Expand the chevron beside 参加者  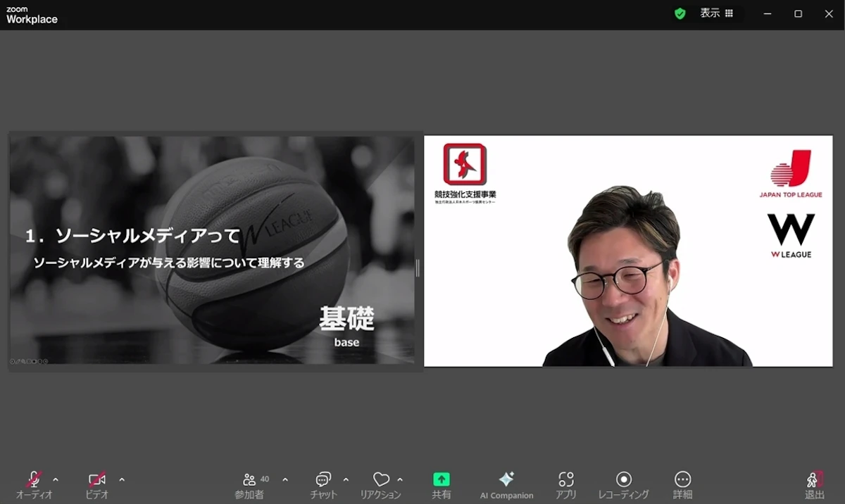pyautogui.click(x=285, y=480)
